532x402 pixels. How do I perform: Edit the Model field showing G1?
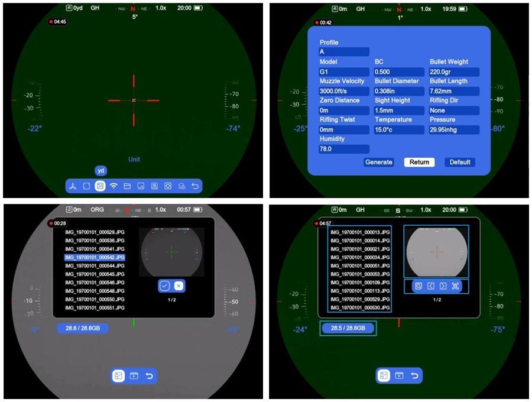[343, 72]
